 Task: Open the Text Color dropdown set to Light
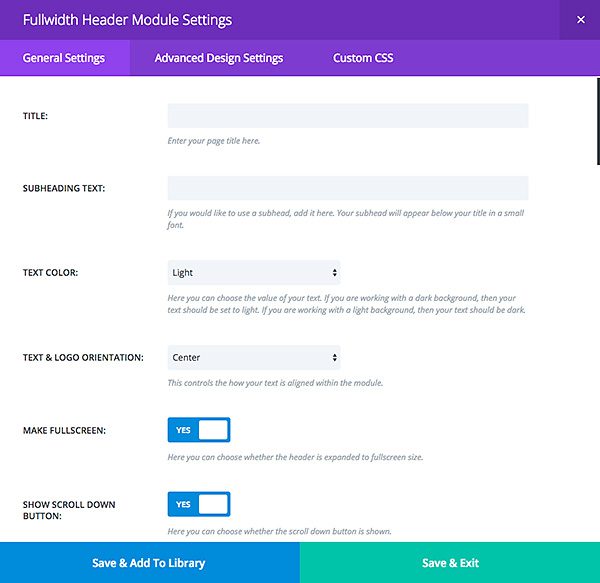pos(253,272)
